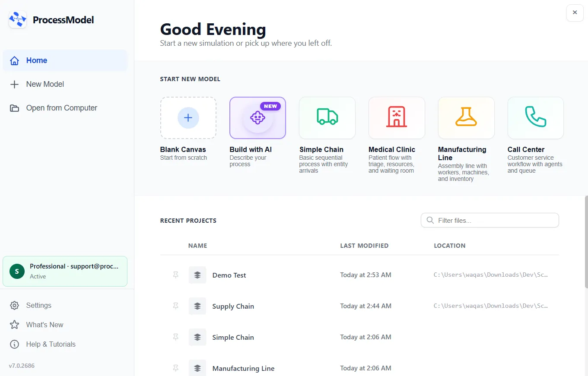
Task: Click the Build with AI robot icon
Action: pos(257,118)
